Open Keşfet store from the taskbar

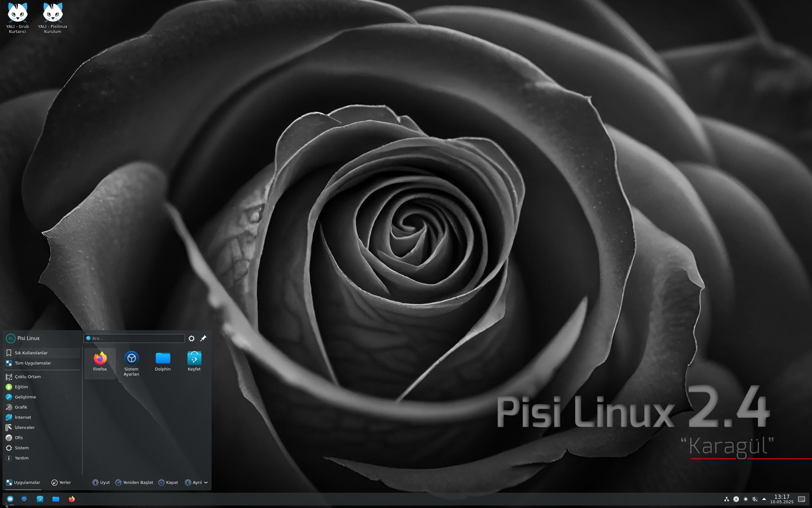tap(40, 499)
